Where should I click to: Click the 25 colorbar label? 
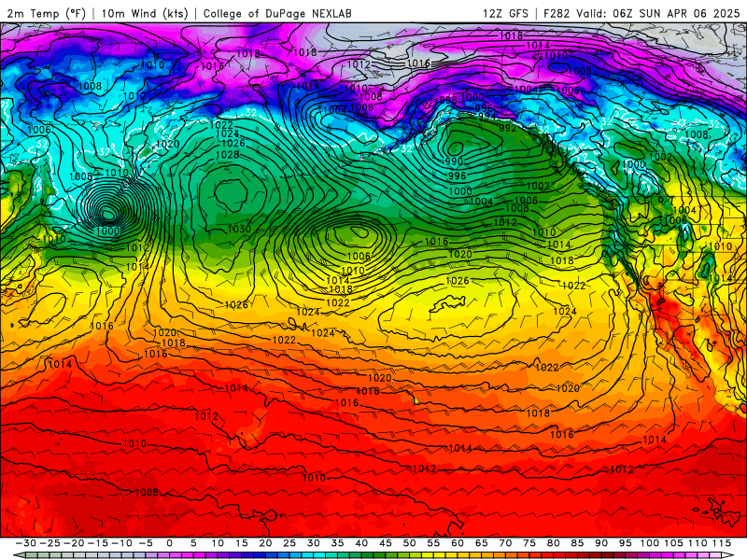[289, 543]
